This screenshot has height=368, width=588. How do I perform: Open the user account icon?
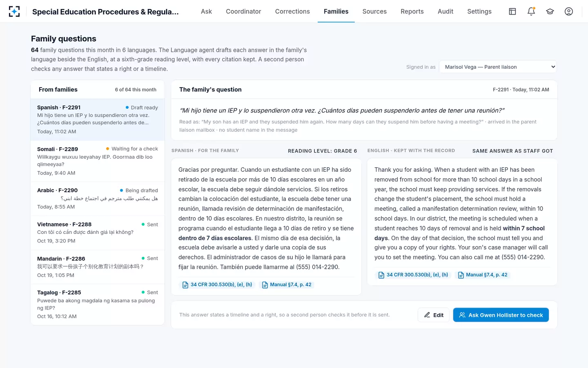569,11
